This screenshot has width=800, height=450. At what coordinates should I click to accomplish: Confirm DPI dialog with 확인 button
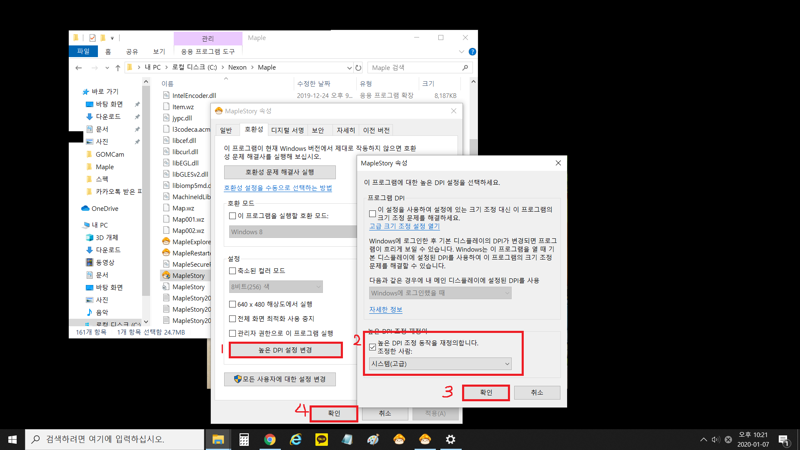click(x=486, y=393)
